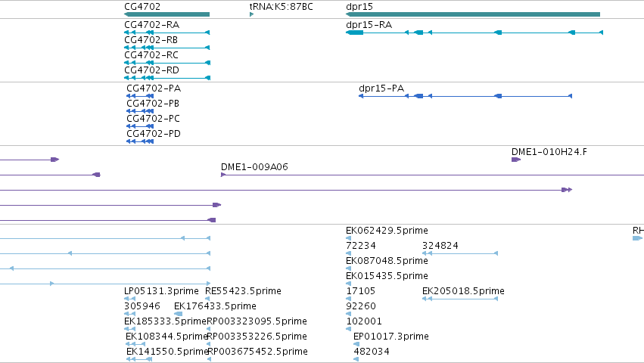Click the tRNA:K5:87BC label text
This screenshot has height=363, width=644.
pos(281,7)
